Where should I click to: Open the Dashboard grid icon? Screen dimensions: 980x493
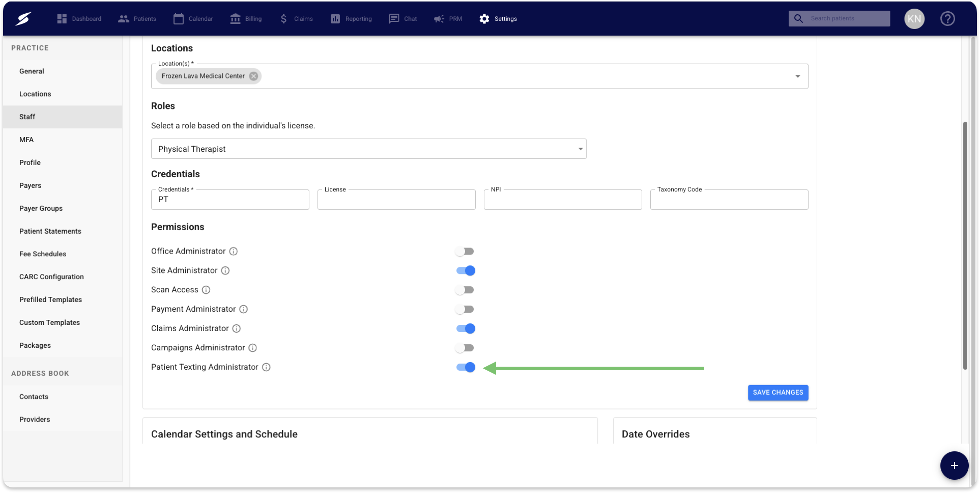62,19
